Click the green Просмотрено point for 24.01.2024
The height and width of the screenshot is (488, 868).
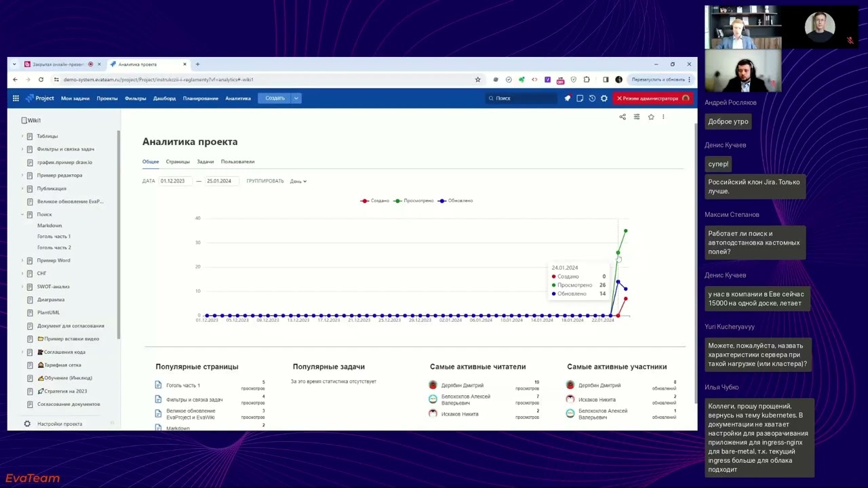[x=618, y=253]
